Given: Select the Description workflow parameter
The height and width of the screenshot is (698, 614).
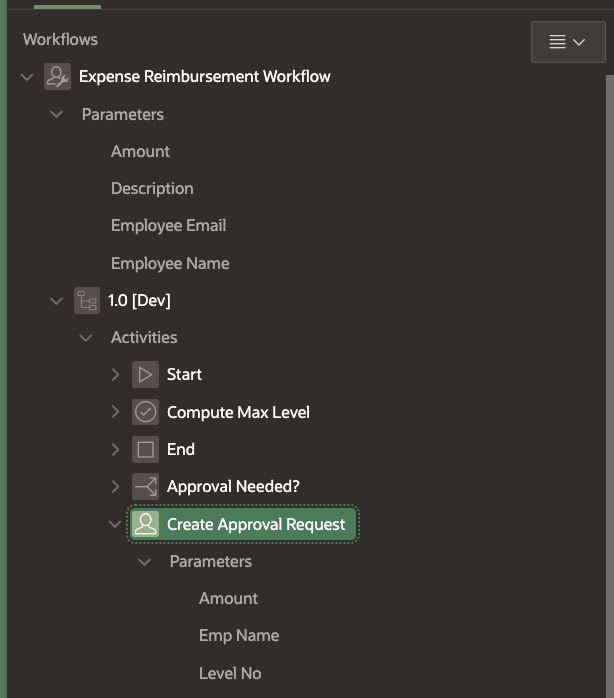Looking at the screenshot, I should [x=152, y=189].
